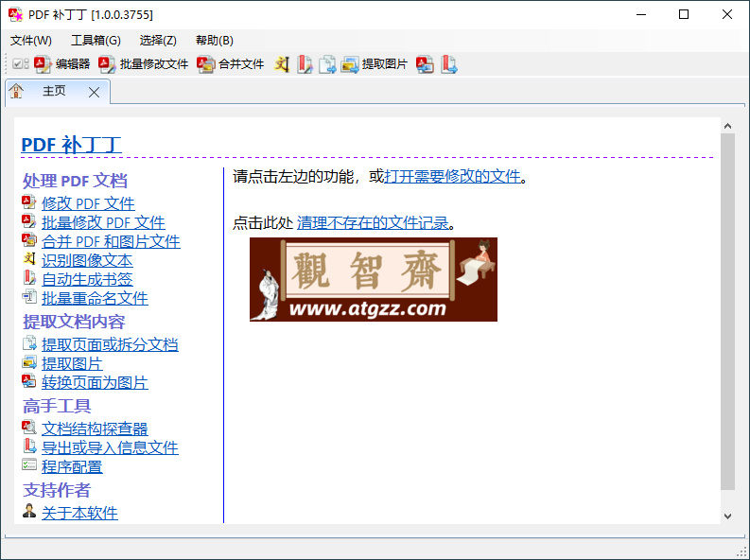Click the icon beside 程序配置
This screenshot has width=750, height=560.
29,464
